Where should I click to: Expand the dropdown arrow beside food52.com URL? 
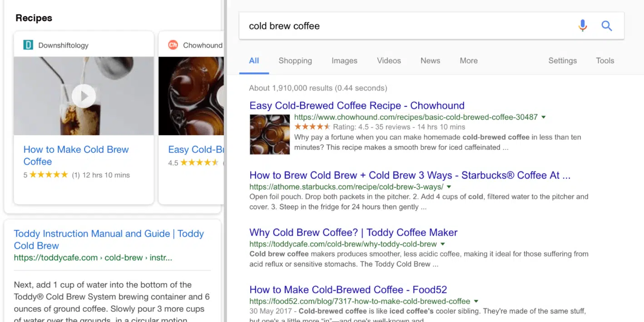(x=476, y=301)
